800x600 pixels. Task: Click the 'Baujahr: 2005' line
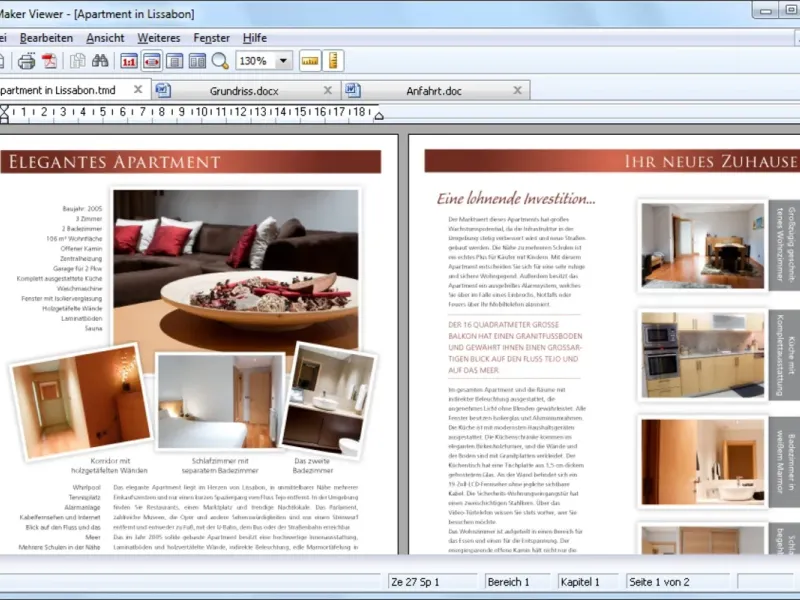(x=82, y=209)
